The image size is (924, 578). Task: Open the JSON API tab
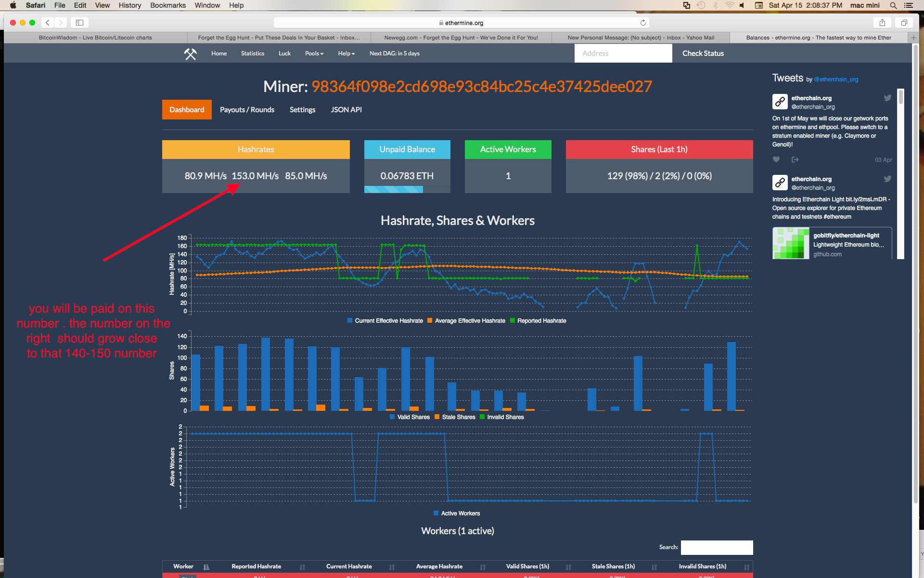click(x=346, y=110)
